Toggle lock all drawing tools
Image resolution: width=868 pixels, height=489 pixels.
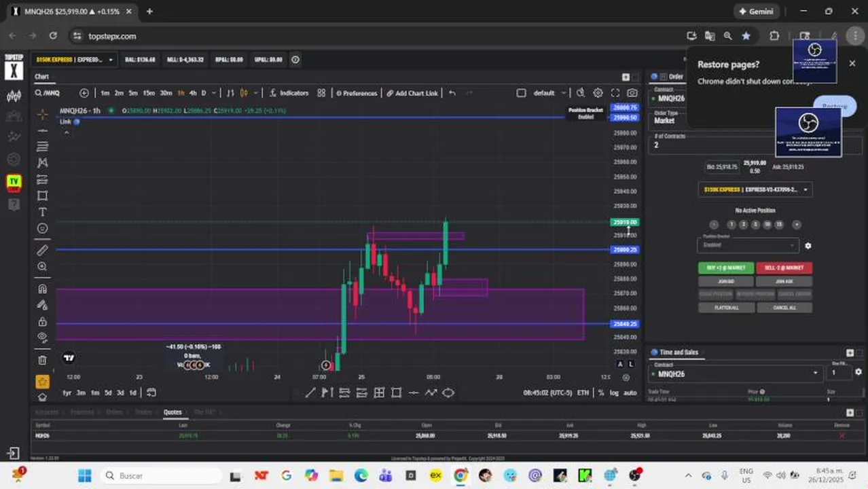pos(42,321)
